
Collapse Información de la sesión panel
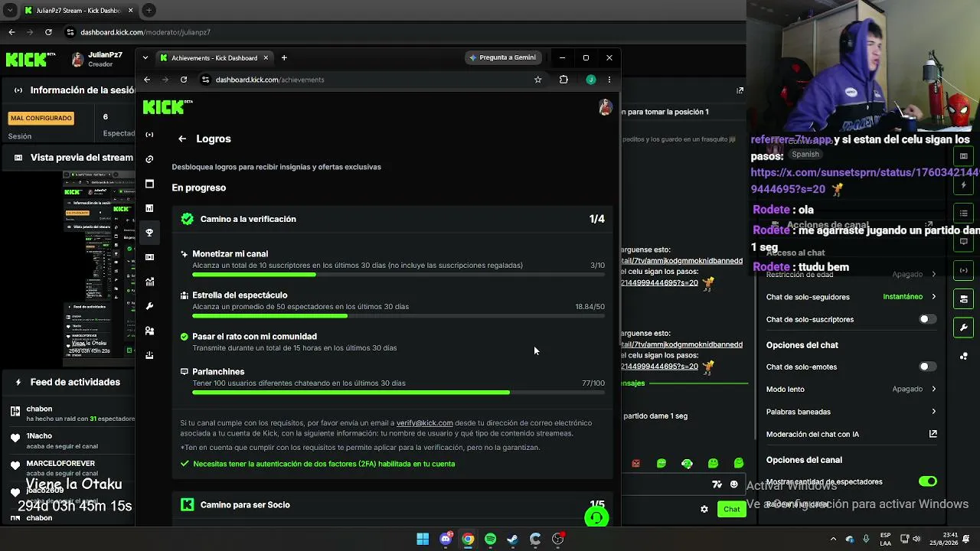18,90
